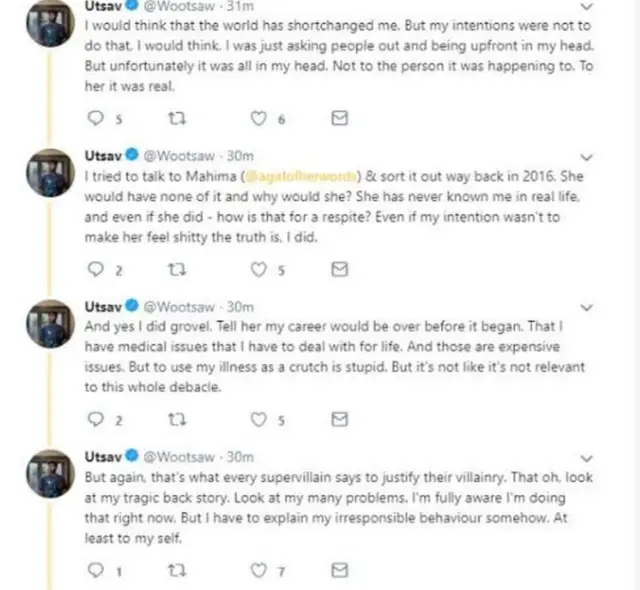Open the 31m timestamp of the first tweet
This screenshot has height=590, width=640.
coord(238,6)
